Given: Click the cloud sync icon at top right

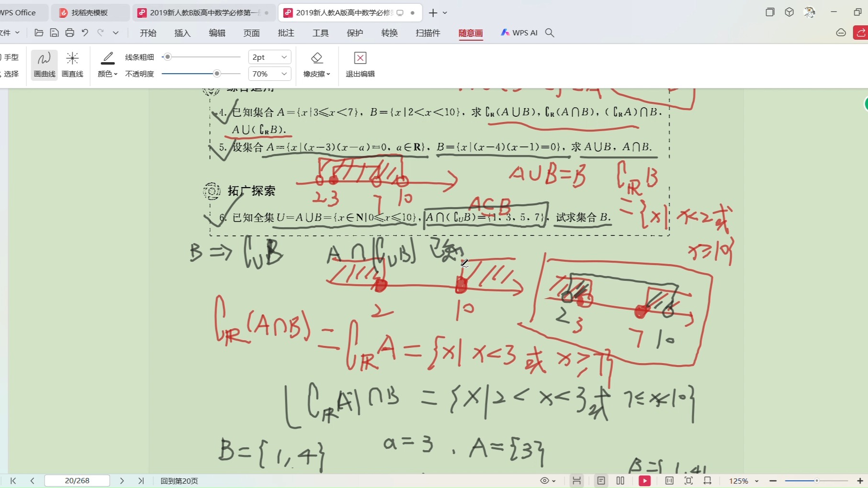Looking at the screenshot, I should click(x=841, y=33).
